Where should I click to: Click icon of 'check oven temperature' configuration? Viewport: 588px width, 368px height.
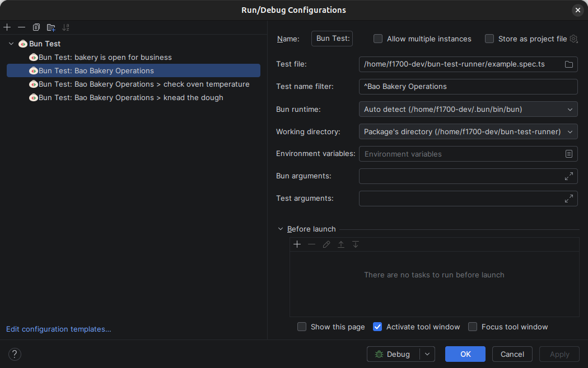click(34, 84)
